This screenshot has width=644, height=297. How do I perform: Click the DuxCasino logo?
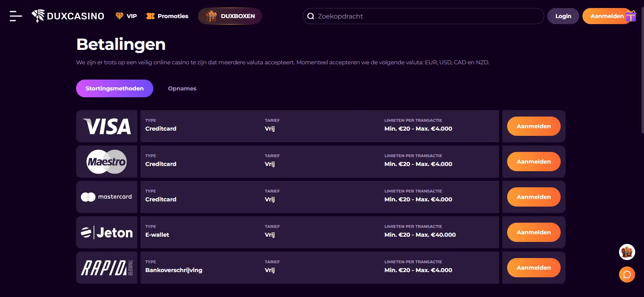(x=68, y=16)
